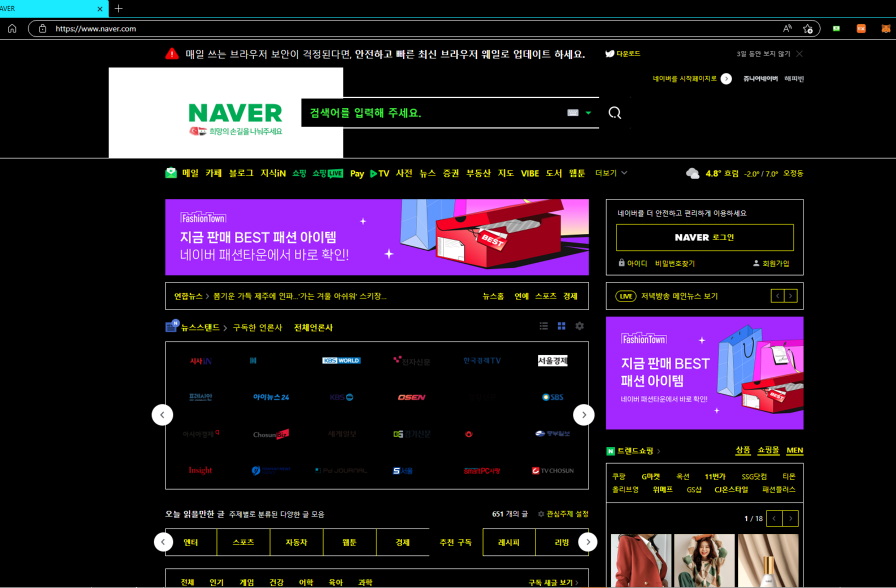Open OSEN press logo
896x588 pixels.
click(411, 397)
